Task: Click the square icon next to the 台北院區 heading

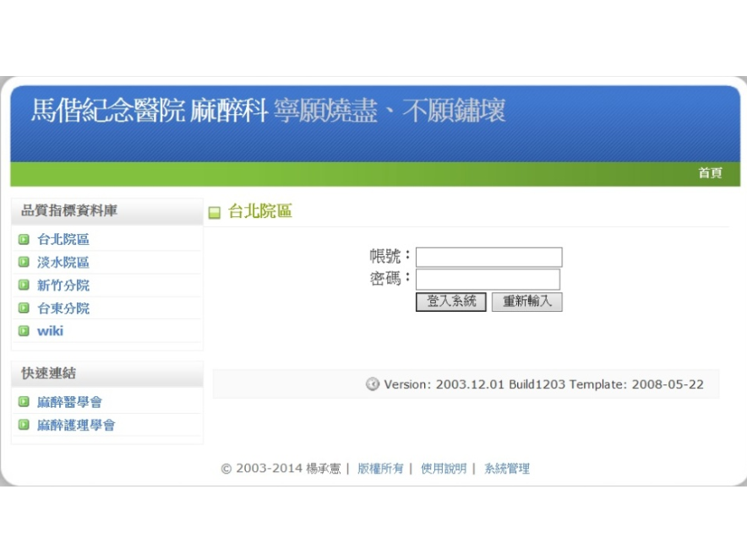Action: tap(215, 212)
